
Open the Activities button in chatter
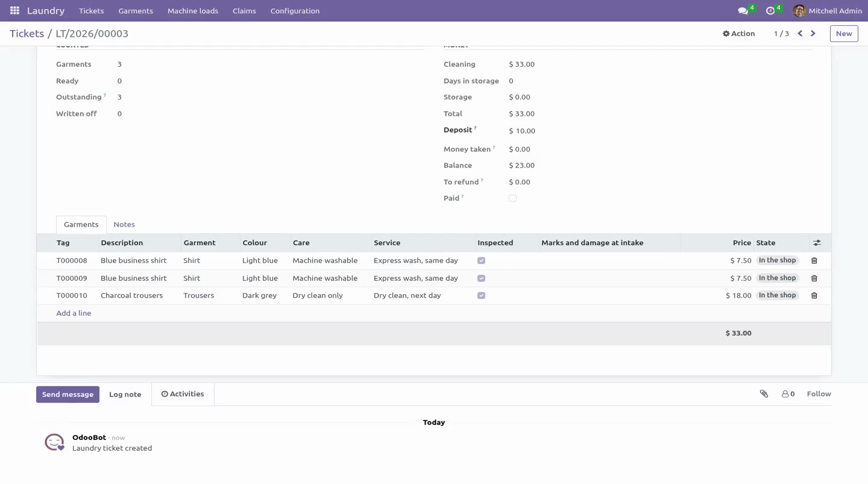coord(183,394)
